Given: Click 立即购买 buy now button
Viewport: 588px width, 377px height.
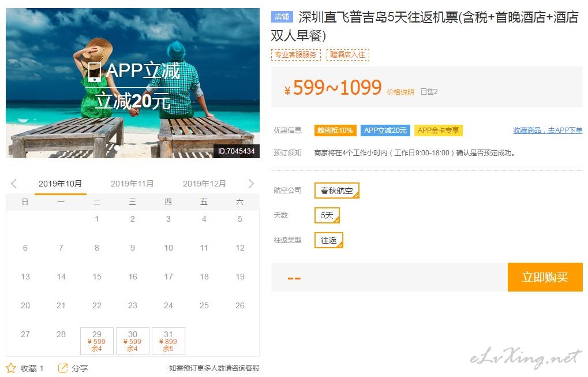Looking at the screenshot, I should pyautogui.click(x=545, y=277).
